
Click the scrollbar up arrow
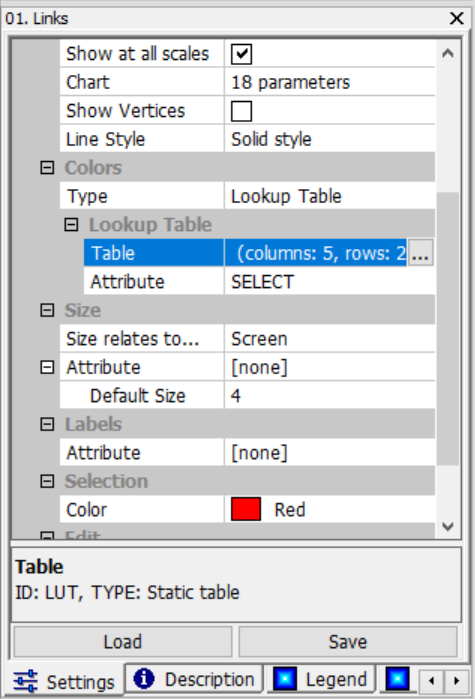click(448, 54)
